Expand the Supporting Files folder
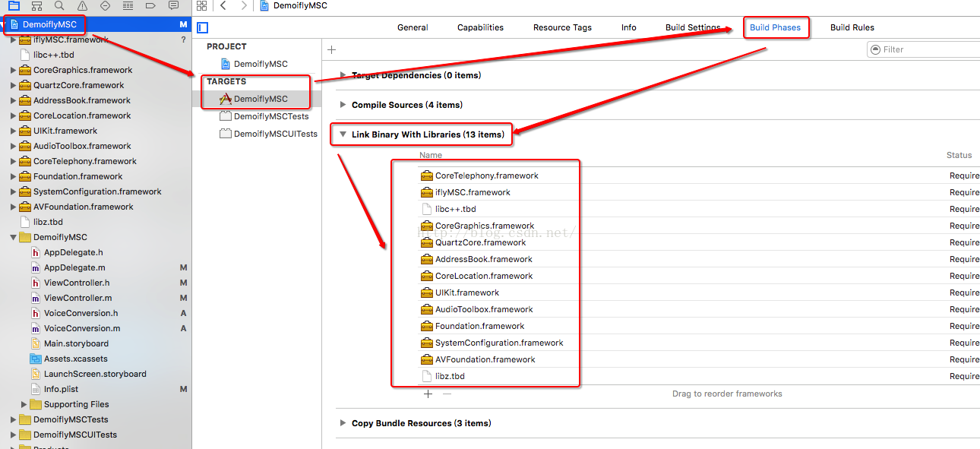This screenshot has width=980, height=449. 24,404
